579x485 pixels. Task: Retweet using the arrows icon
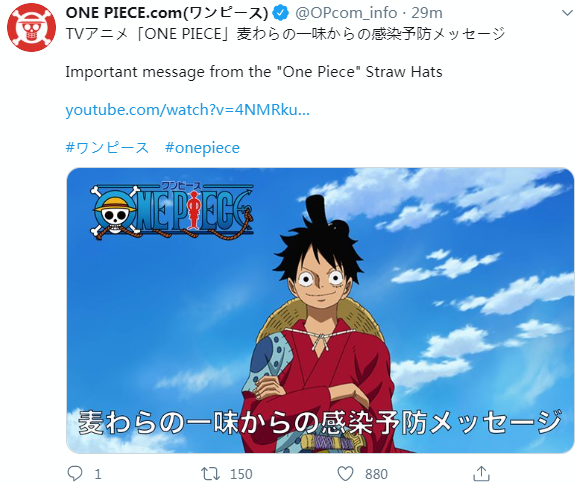point(210,474)
